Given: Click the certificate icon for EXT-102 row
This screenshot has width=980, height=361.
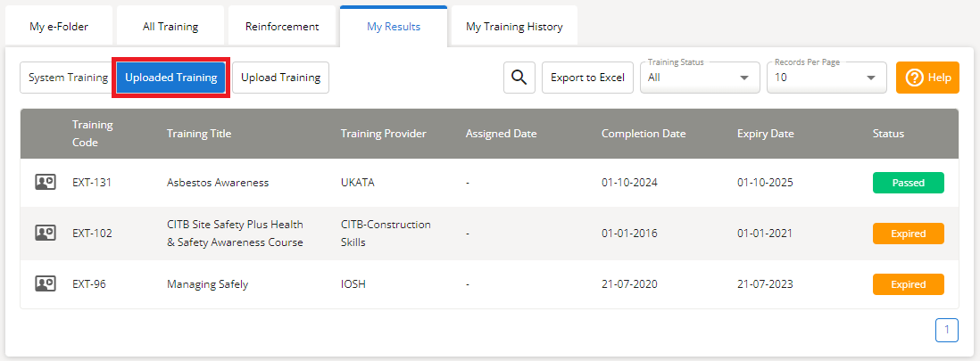Looking at the screenshot, I should (x=45, y=234).
